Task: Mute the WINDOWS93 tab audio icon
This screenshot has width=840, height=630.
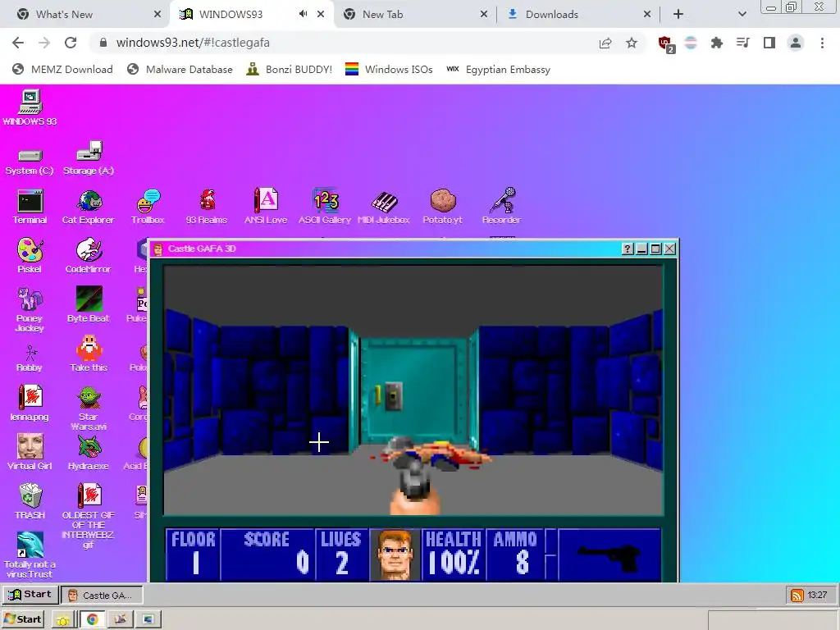Action: [304, 14]
